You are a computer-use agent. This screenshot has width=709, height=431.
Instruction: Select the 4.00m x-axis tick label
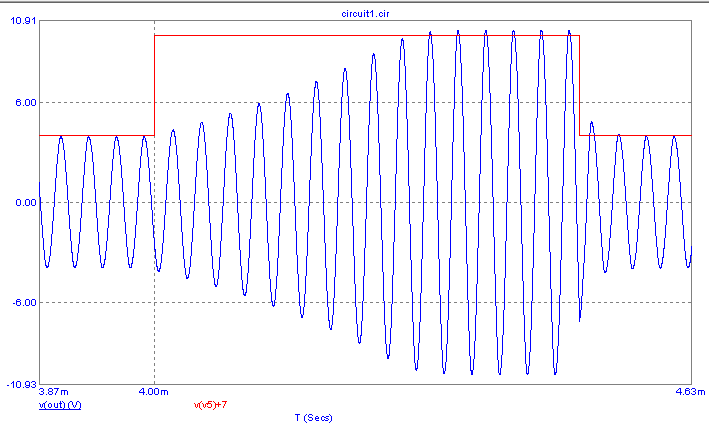tap(154, 393)
